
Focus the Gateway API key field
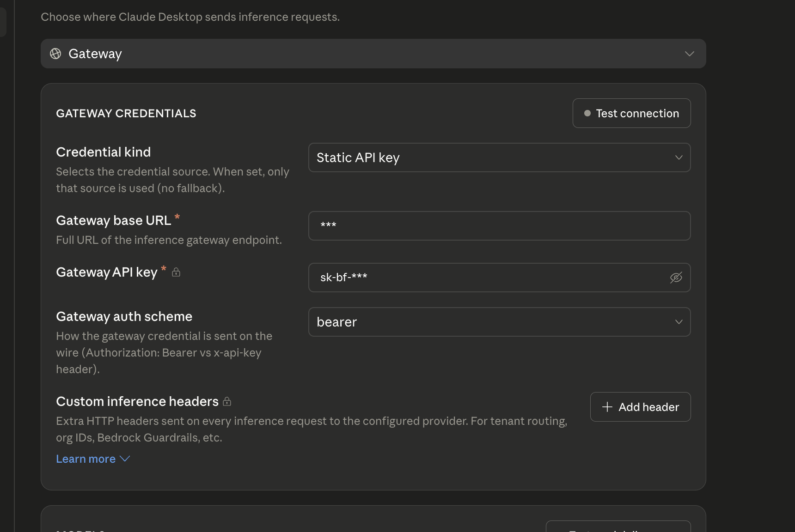(x=499, y=278)
